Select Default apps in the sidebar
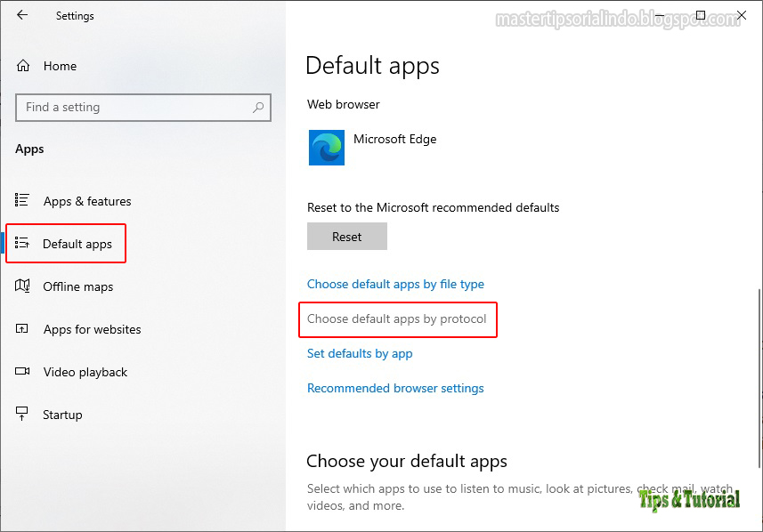This screenshot has width=763, height=532. 71,243
